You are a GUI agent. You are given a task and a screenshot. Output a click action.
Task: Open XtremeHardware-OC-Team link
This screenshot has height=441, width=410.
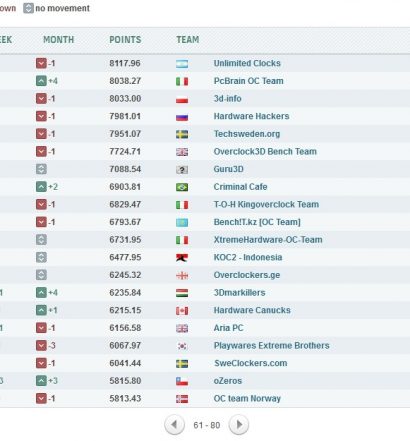268,240
